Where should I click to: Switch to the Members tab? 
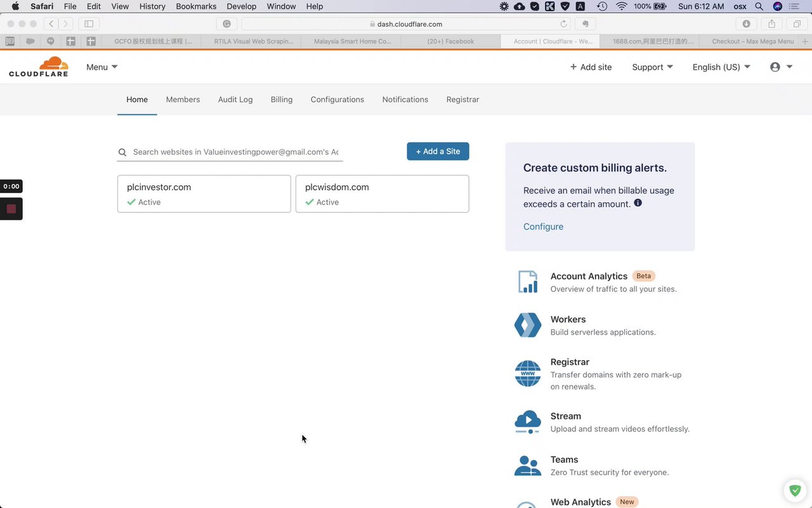pos(183,100)
